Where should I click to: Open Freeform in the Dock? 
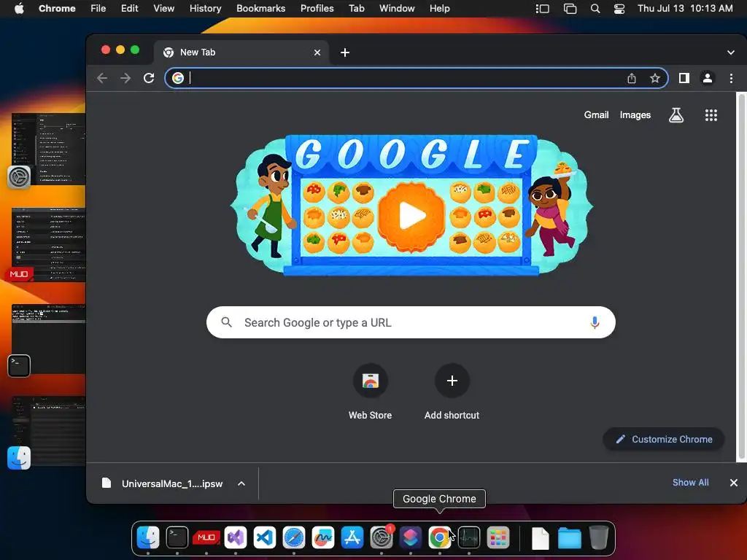pos(323,537)
